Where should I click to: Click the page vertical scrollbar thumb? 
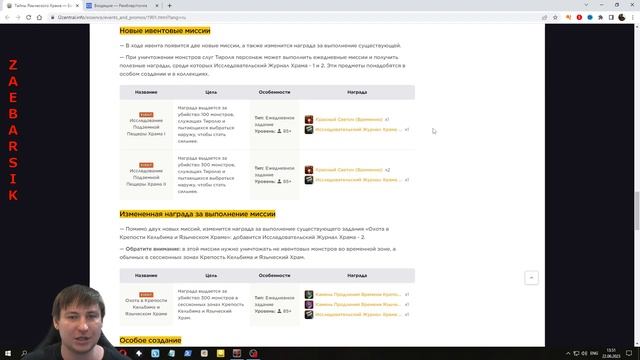point(637,211)
